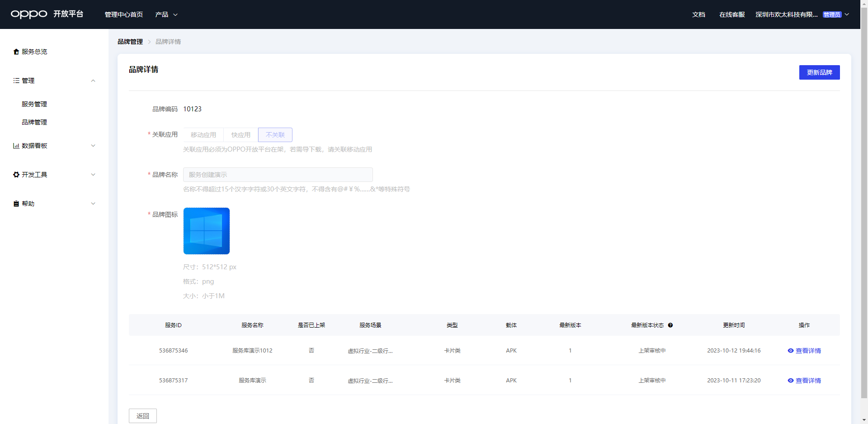Open the 产品 dropdown in top bar
Viewport: 868px width, 424px height.
click(x=166, y=14)
